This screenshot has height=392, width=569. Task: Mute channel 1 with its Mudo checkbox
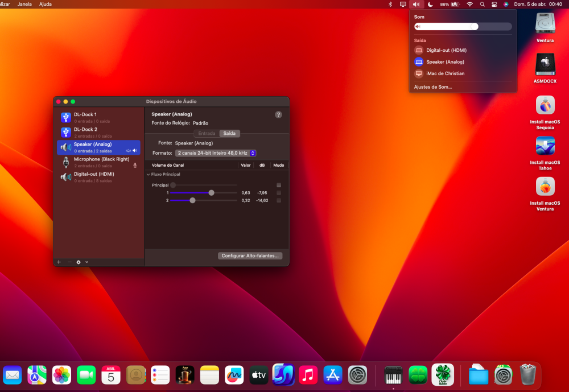click(279, 193)
